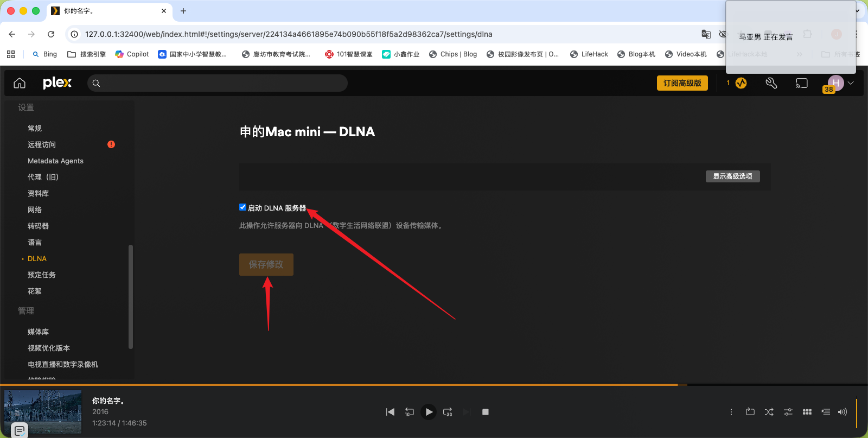Open subtitles icon on video thumbnail
Screen dimensions: 868x438
[x=20, y=430]
